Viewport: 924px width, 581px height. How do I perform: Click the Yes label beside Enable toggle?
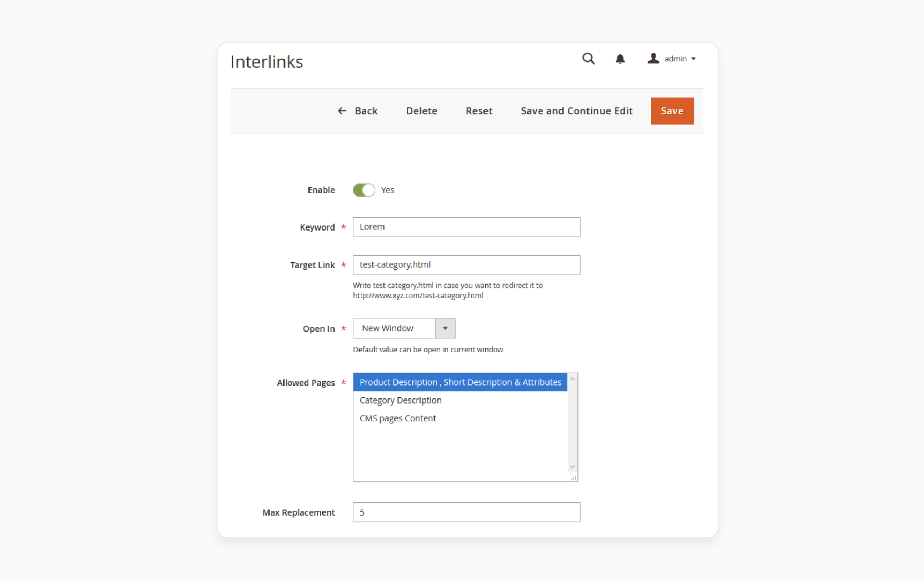coord(387,190)
